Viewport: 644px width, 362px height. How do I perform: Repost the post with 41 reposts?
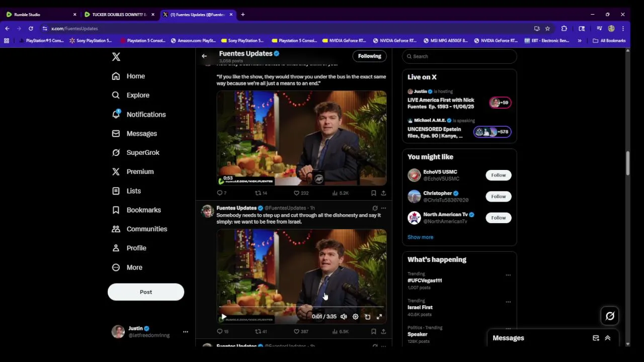point(261,331)
